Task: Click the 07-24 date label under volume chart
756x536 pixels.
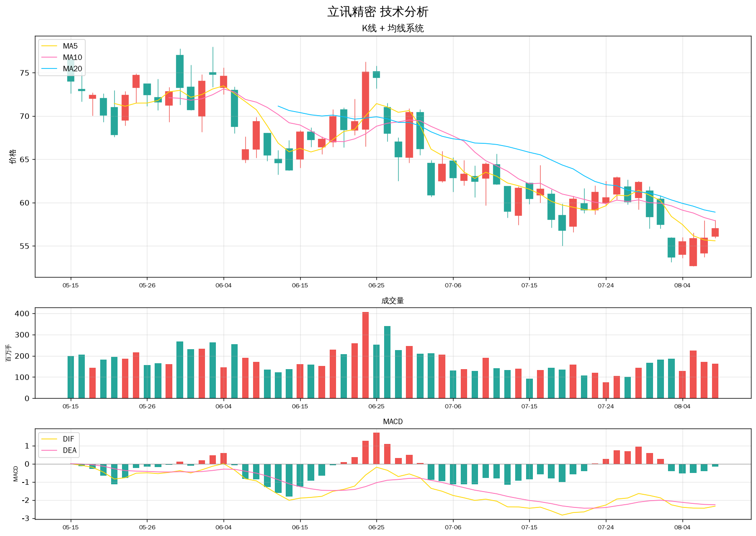Action: pos(606,406)
